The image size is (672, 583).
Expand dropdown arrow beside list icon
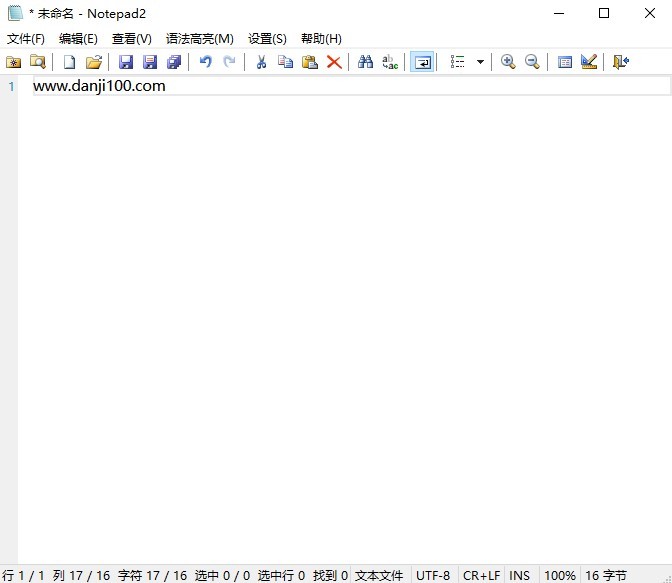pos(480,62)
